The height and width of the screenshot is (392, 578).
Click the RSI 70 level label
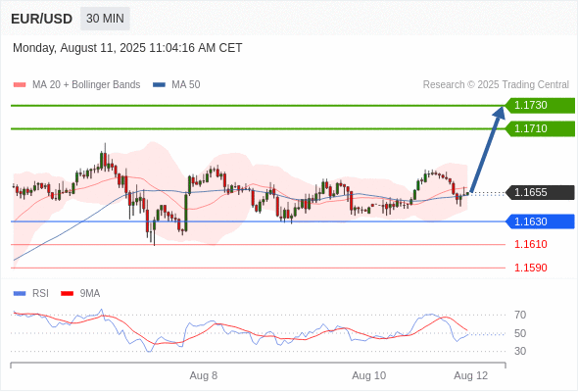(x=520, y=315)
